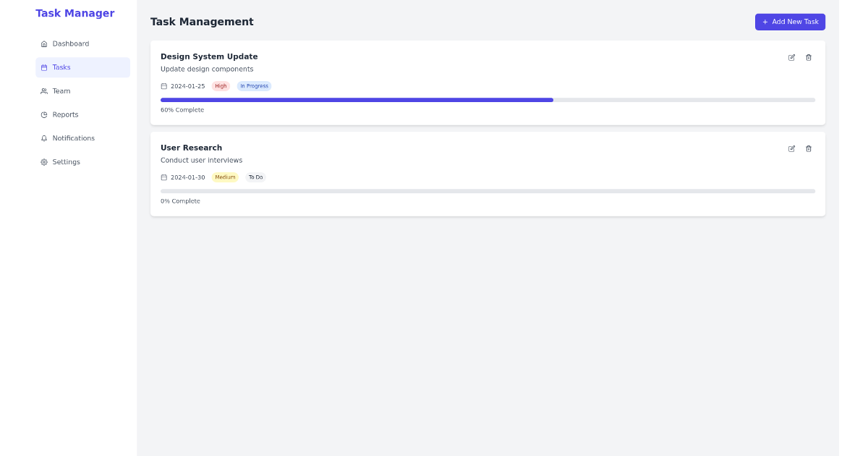The height and width of the screenshot is (456, 868).
Task: Click the gear icon next to Settings
Action: coord(44,161)
